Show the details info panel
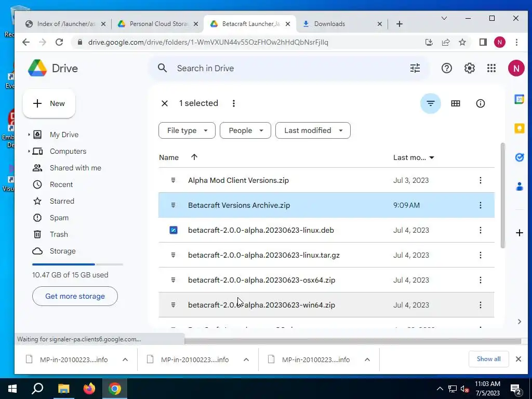The width and height of the screenshot is (532, 399). [x=481, y=103]
